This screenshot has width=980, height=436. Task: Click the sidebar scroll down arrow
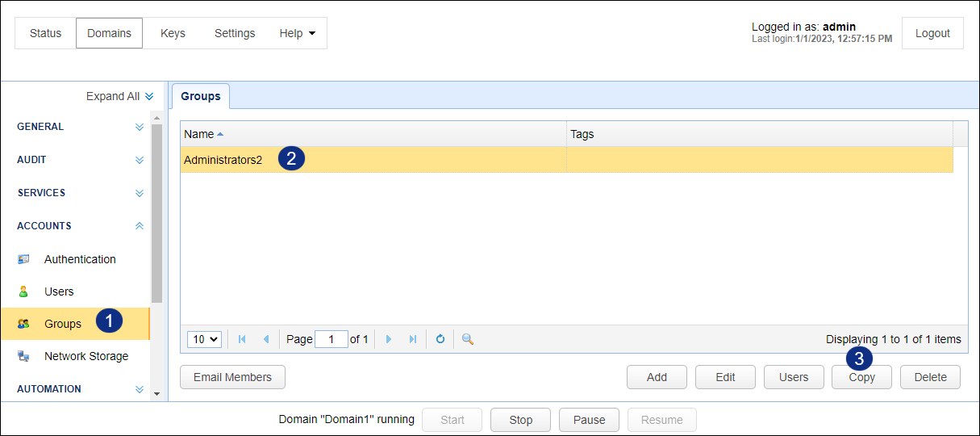tap(156, 395)
